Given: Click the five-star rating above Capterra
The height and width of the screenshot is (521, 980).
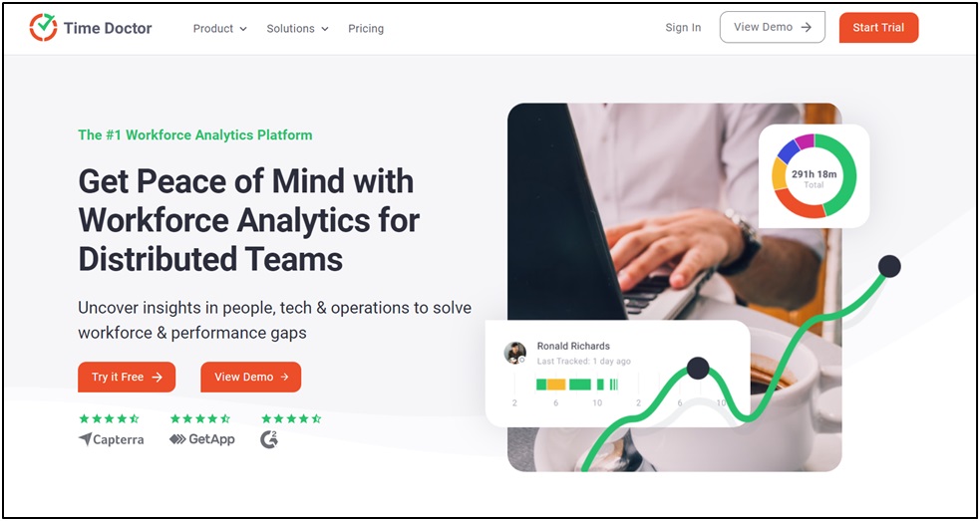Looking at the screenshot, I should coord(109,418).
